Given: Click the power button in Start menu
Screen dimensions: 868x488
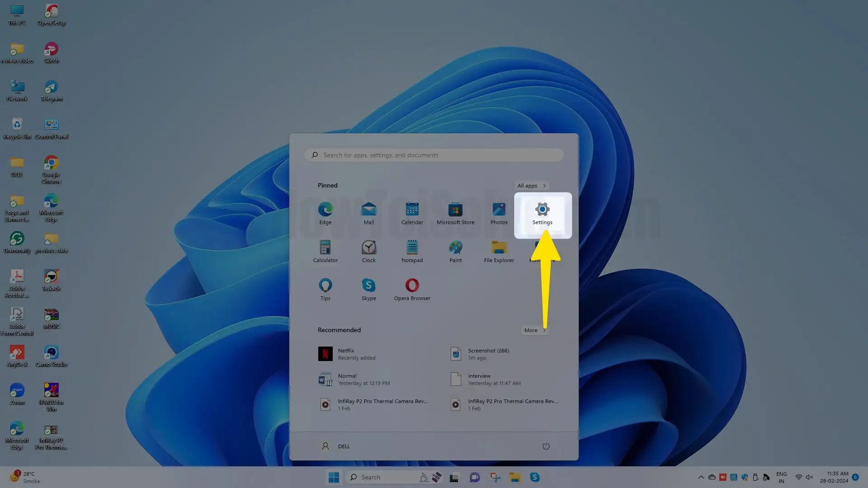Looking at the screenshot, I should point(546,446).
